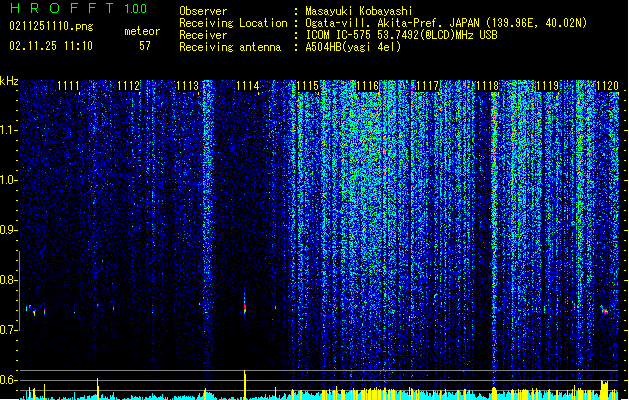
Task: Click the meteor label
Action: click(142, 31)
